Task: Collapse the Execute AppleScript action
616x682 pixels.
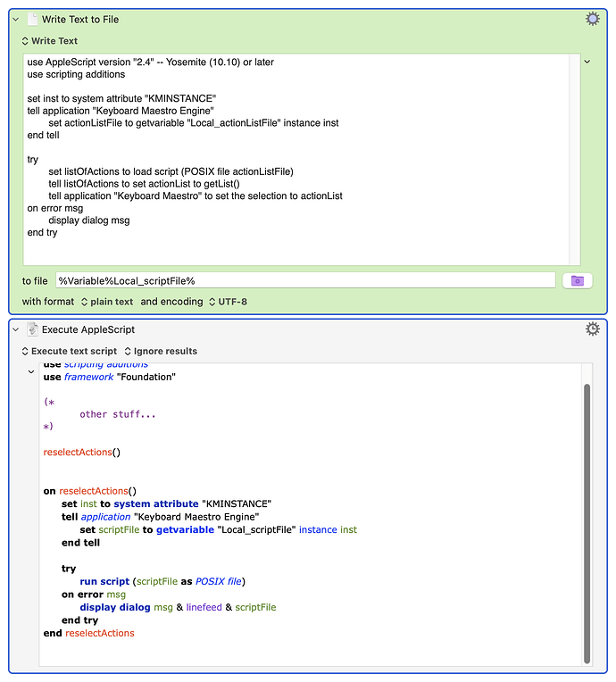Action: pos(16,329)
